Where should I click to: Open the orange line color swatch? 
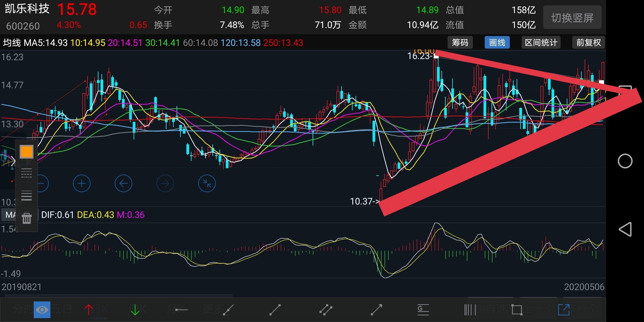[26, 151]
